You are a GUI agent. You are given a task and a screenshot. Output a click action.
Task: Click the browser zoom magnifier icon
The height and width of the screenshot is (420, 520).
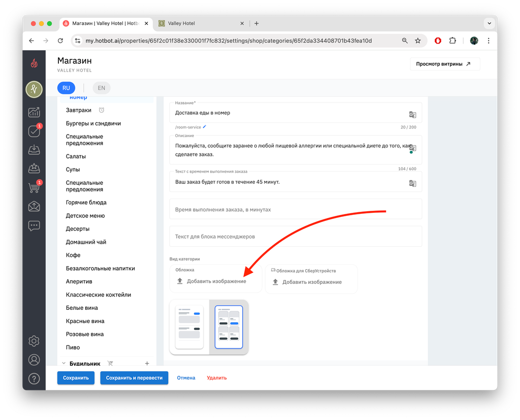tap(405, 41)
